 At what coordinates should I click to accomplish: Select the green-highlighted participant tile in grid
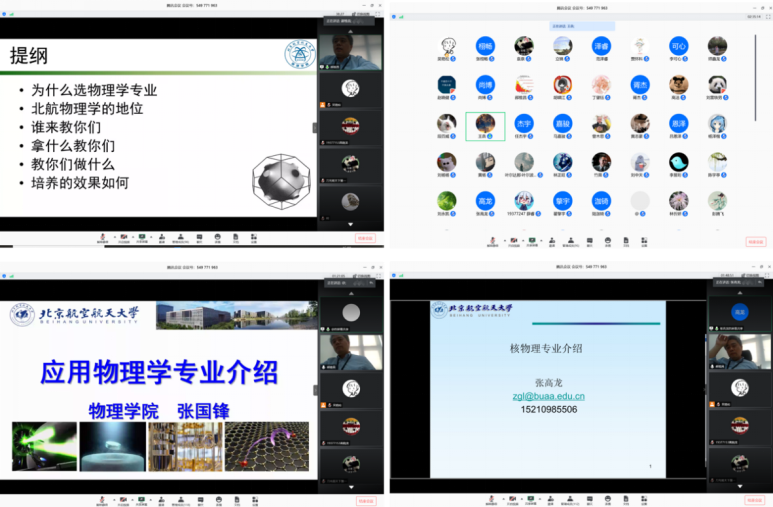(x=485, y=126)
